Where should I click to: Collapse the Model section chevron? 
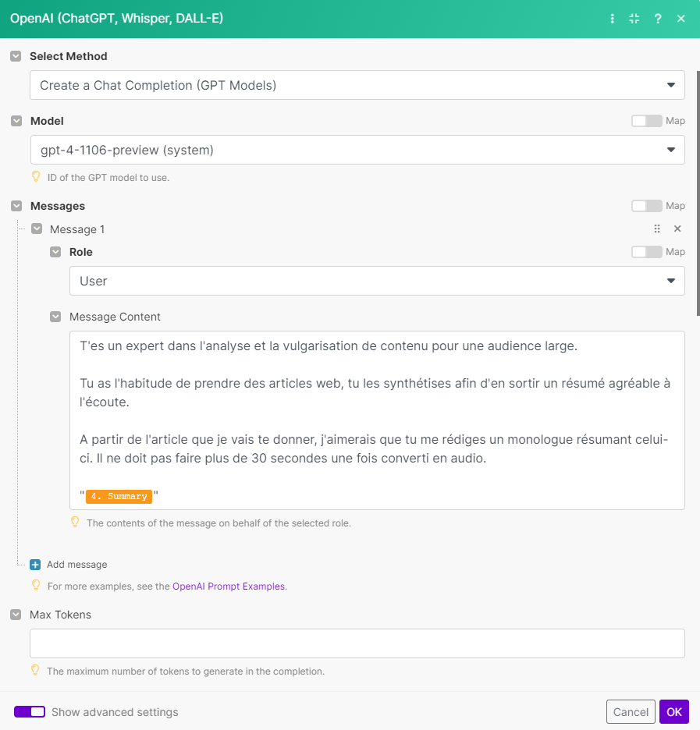pyautogui.click(x=16, y=121)
